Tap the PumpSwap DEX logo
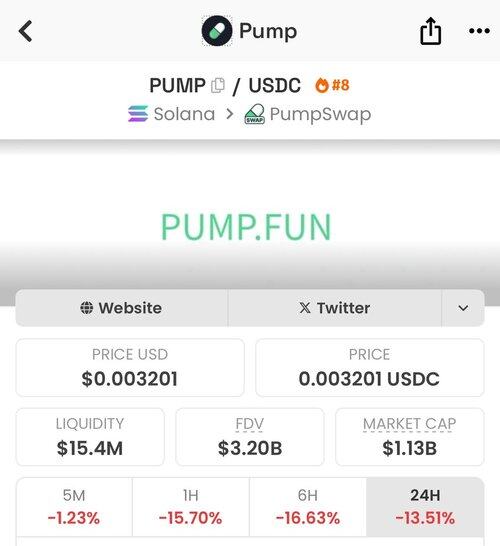The width and height of the screenshot is (500, 546). pyautogui.click(x=255, y=114)
